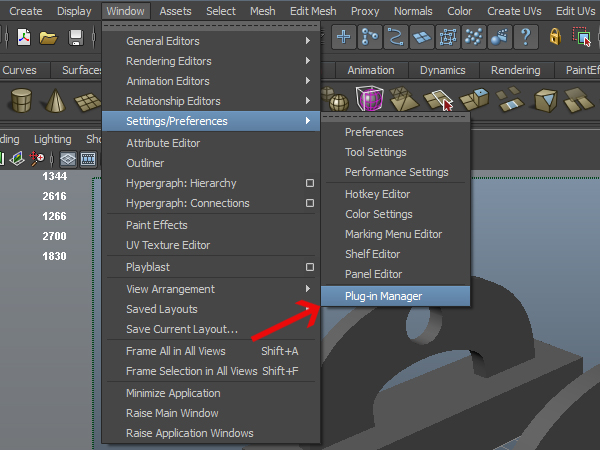Switch to the Dynamics shelf tab
Image resolution: width=600 pixels, height=450 pixels.
(x=443, y=70)
